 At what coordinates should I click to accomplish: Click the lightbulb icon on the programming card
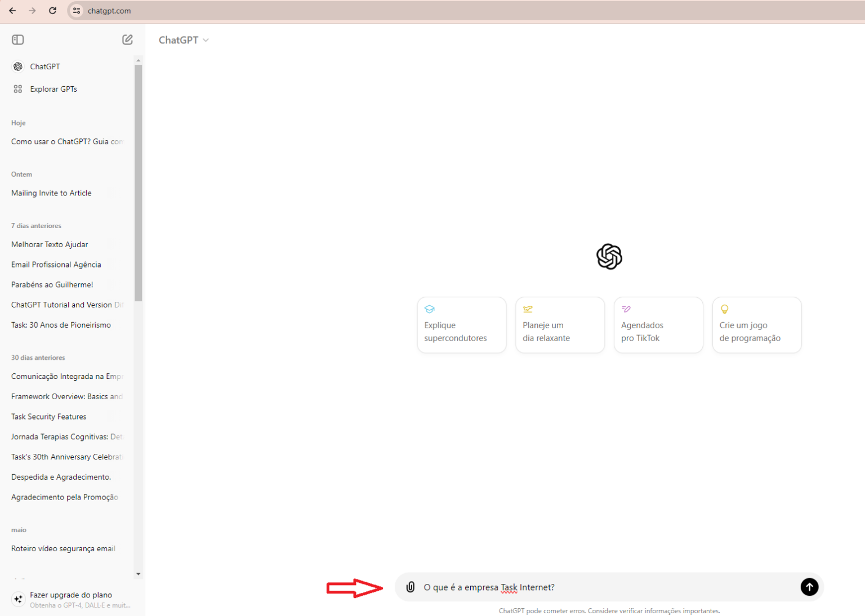725,309
